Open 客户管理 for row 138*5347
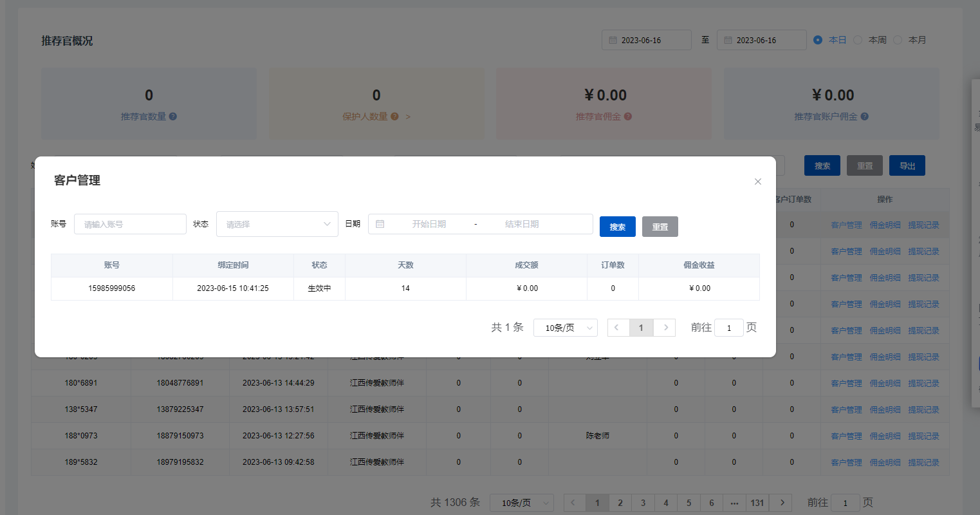Viewport: 980px width, 515px height. click(846, 409)
